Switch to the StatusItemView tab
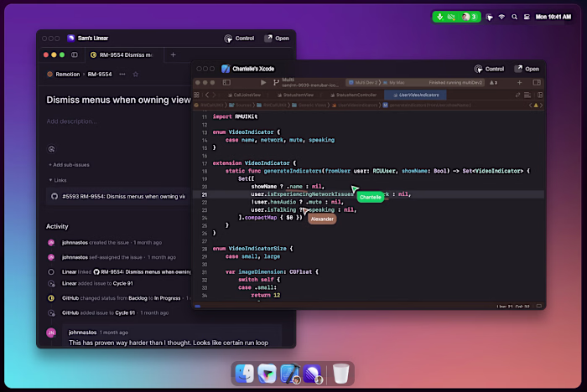This screenshot has height=392, width=587. tap(295, 95)
